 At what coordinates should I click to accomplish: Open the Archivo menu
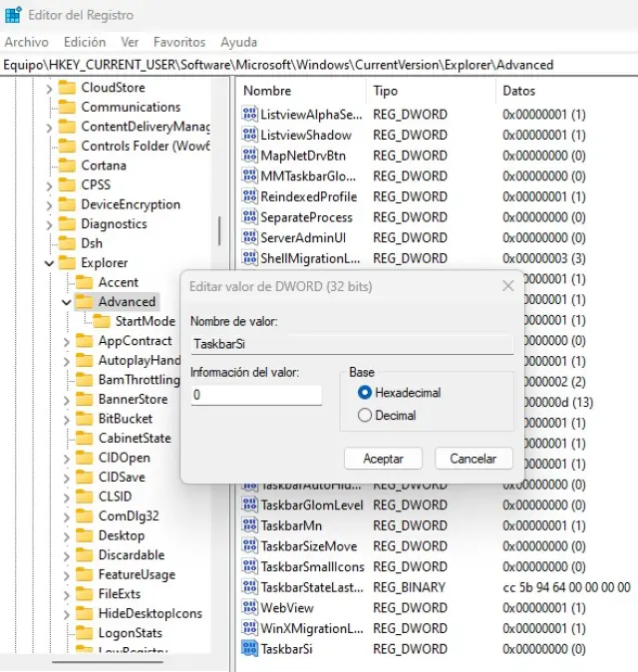pyautogui.click(x=26, y=42)
